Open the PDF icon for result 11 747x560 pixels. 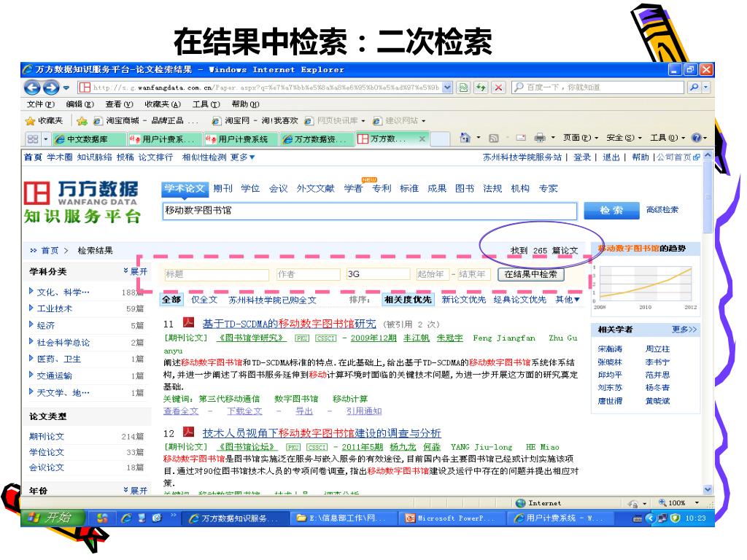pyautogui.click(x=189, y=323)
